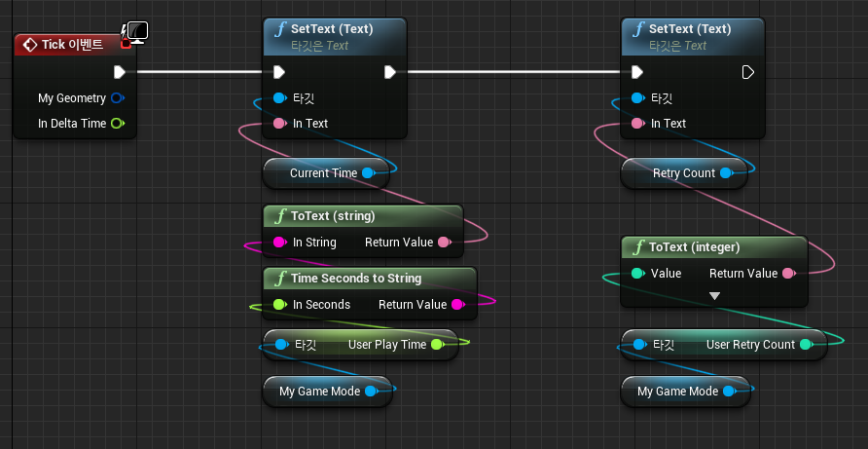The width and height of the screenshot is (868, 449).
Task: Select the Retry Count variable node
Action: point(684,173)
